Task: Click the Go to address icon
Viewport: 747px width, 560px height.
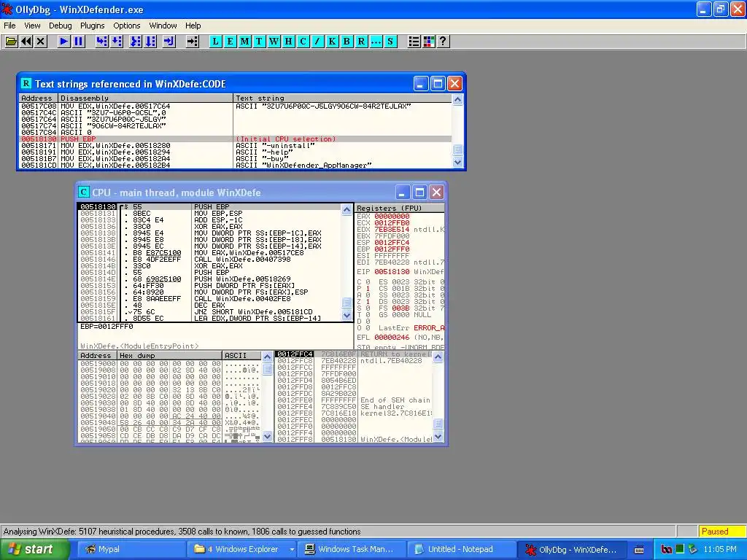Action: (x=192, y=42)
